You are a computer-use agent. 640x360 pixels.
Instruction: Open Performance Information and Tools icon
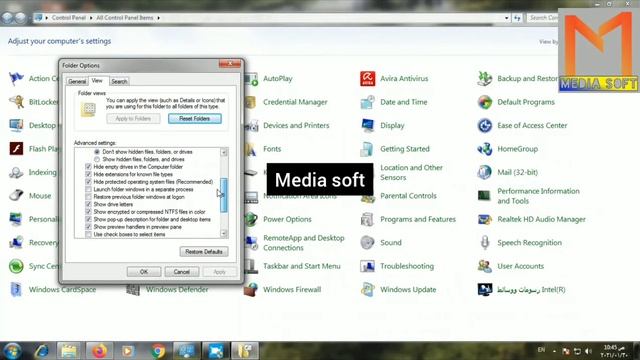pos(485,196)
